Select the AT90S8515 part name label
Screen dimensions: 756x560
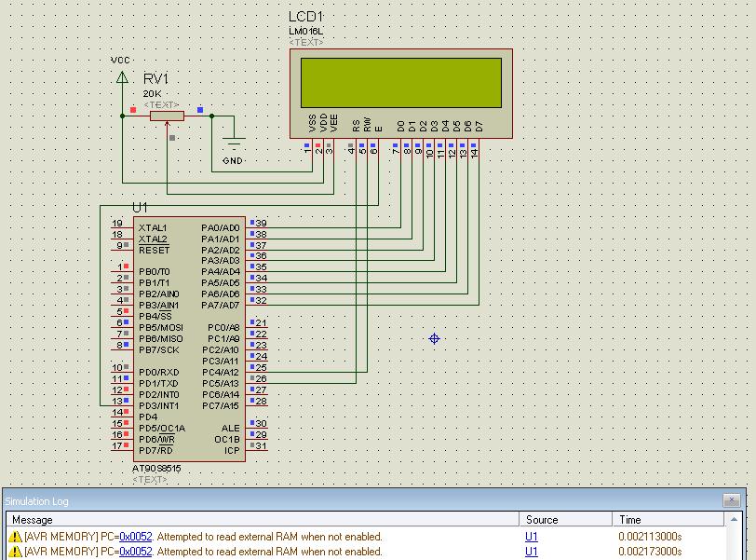(x=156, y=469)
